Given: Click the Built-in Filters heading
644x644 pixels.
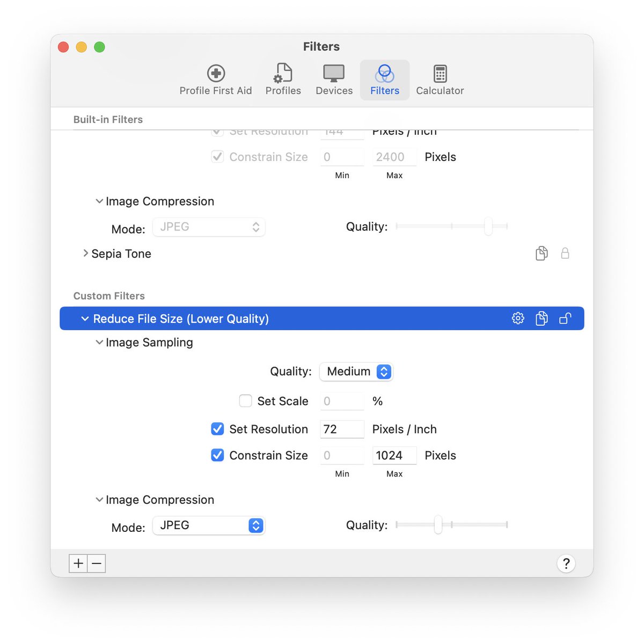Looking at the screenshot, I should [108, 120].
